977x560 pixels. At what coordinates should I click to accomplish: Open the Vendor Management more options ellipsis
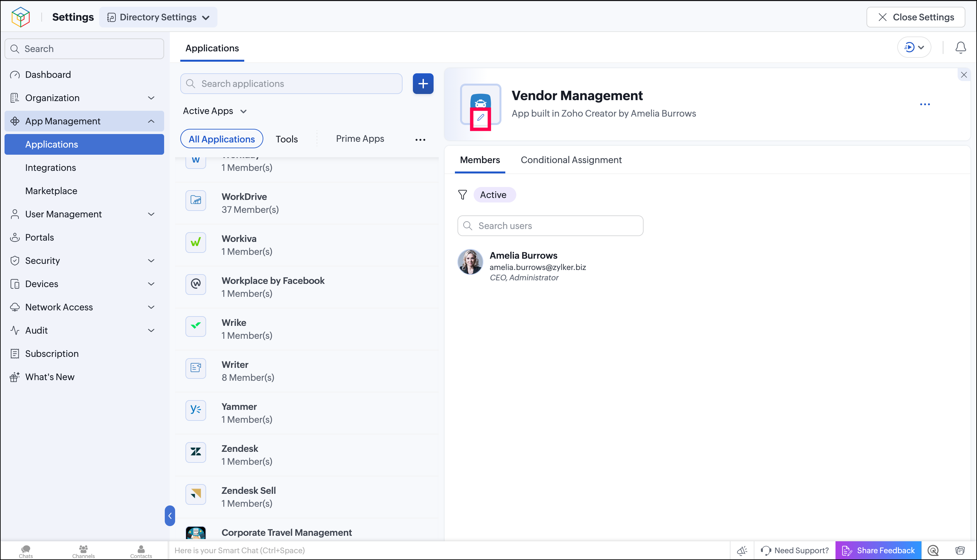[x=925, y=104]
